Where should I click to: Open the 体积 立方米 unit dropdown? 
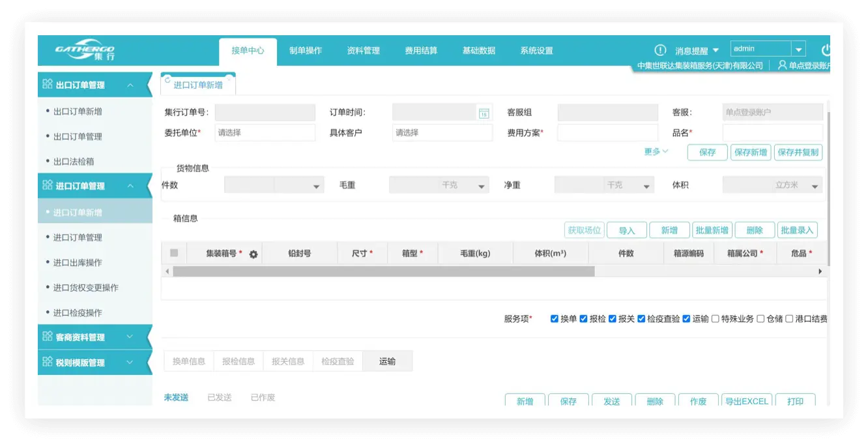[x=815, y=186]
